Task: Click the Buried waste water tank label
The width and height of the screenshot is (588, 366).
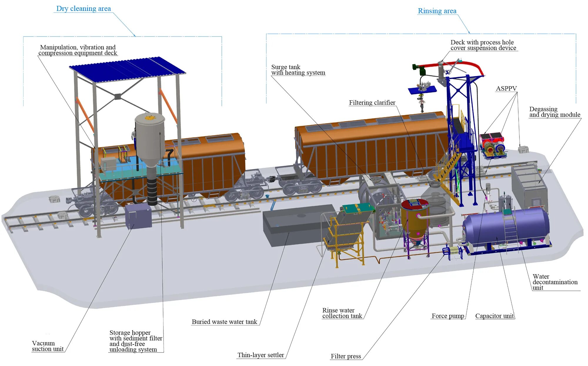Action: point(224,322)
